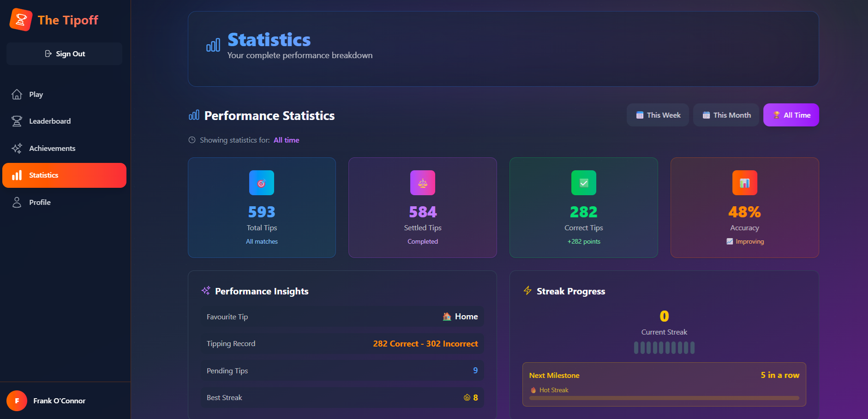Click the target icon above Total Tips
The height and width of the screenshot is (419, 868).
[262, 183]
